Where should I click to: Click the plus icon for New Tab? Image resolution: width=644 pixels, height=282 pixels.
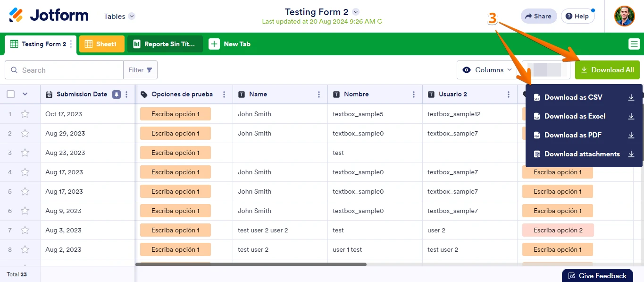click(214, 44)
